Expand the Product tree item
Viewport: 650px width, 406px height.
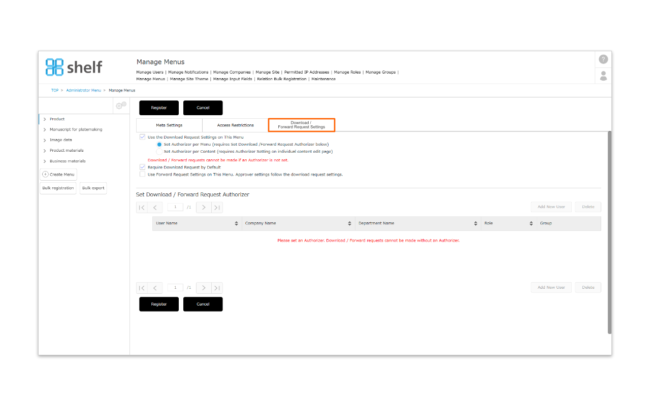(45, 119)
